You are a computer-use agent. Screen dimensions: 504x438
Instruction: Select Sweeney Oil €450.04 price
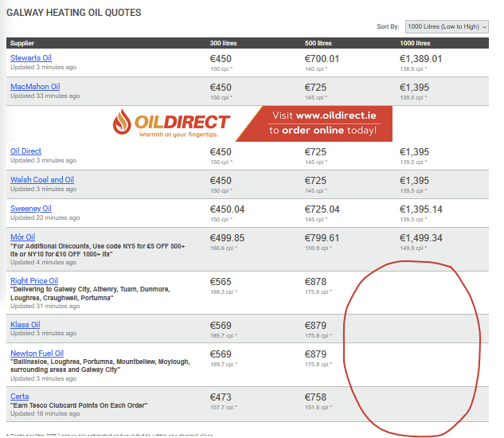[227, 209]
